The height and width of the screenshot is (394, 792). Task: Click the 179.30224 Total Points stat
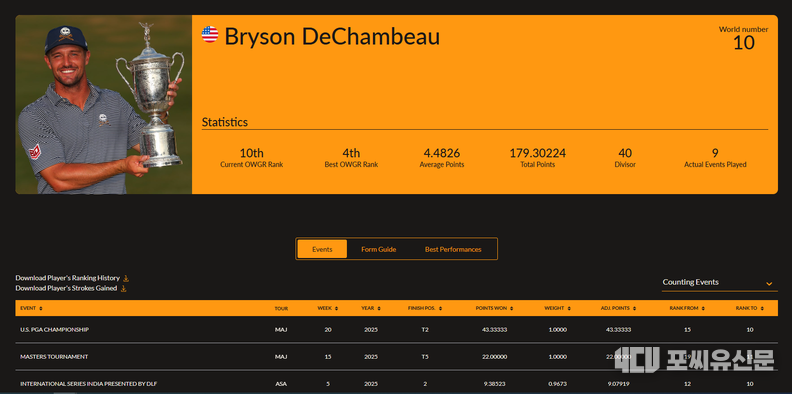tap(537, 158)
